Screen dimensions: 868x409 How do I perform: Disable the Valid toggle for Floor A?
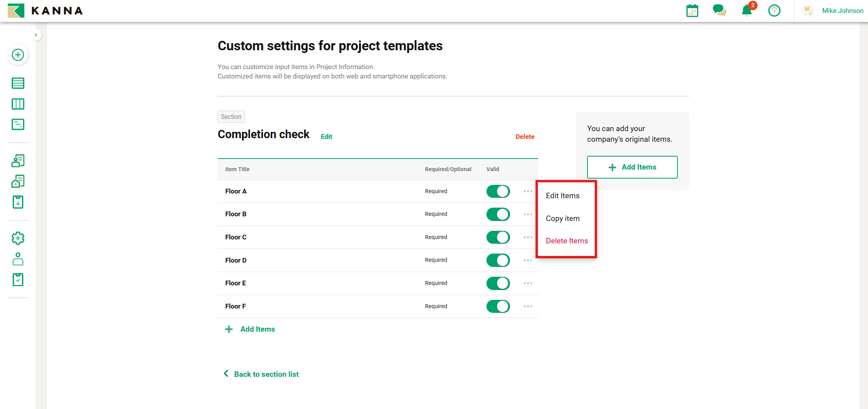498,192
